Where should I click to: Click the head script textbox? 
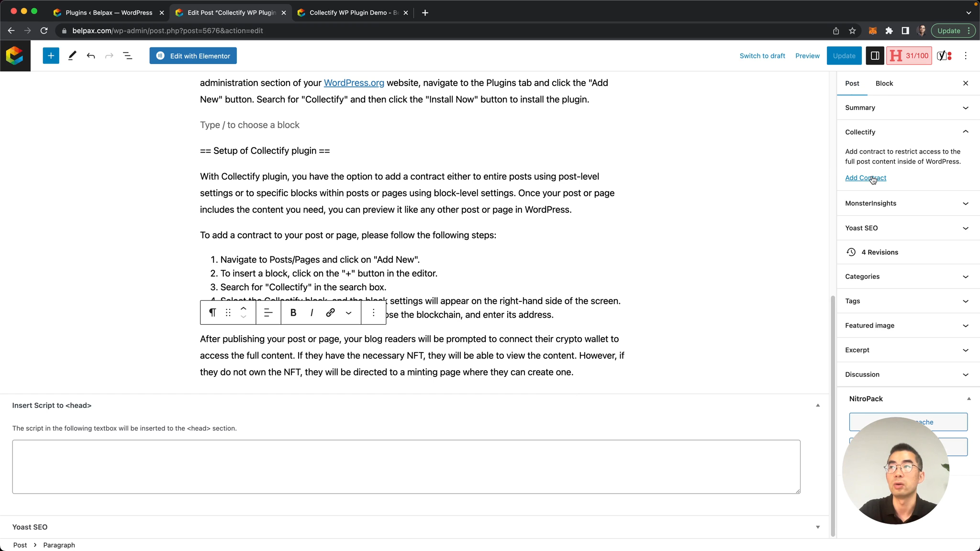pos(406,467)
